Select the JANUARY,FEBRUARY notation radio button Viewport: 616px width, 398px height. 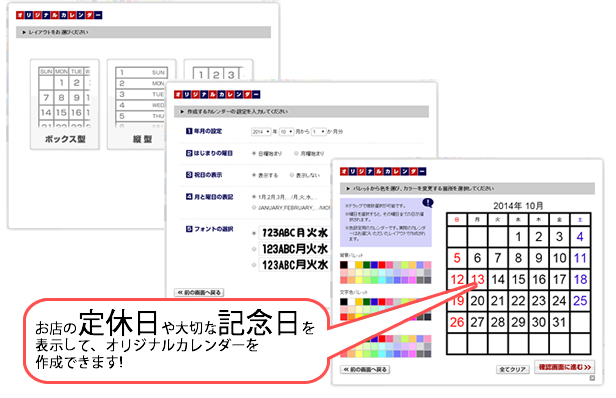pyautogui.click(x=254, y=207)
